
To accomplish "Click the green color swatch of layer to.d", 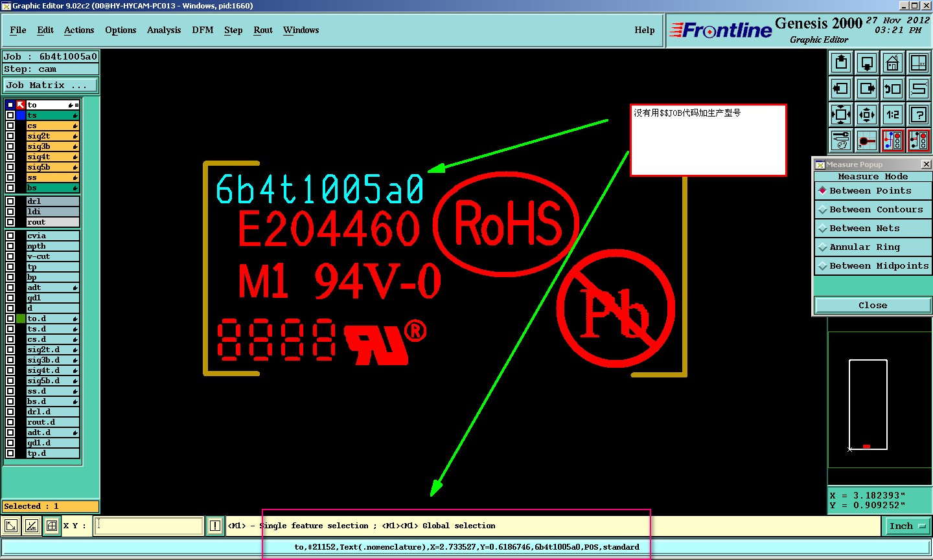I will (21, 319).
